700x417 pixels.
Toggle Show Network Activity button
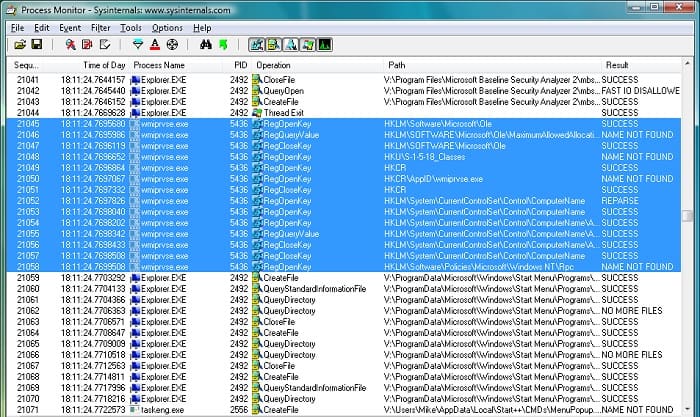coord(291,45)
